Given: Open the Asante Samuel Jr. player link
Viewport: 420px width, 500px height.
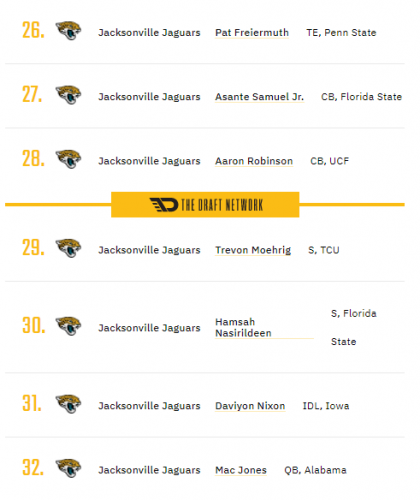Looking at the screenshot, I should 259,97.
